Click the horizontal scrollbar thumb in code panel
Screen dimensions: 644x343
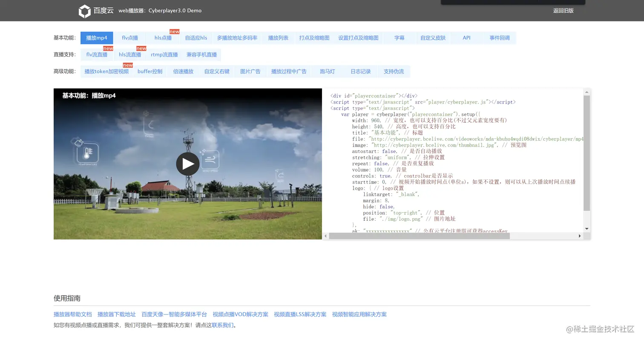pos(420,236)
